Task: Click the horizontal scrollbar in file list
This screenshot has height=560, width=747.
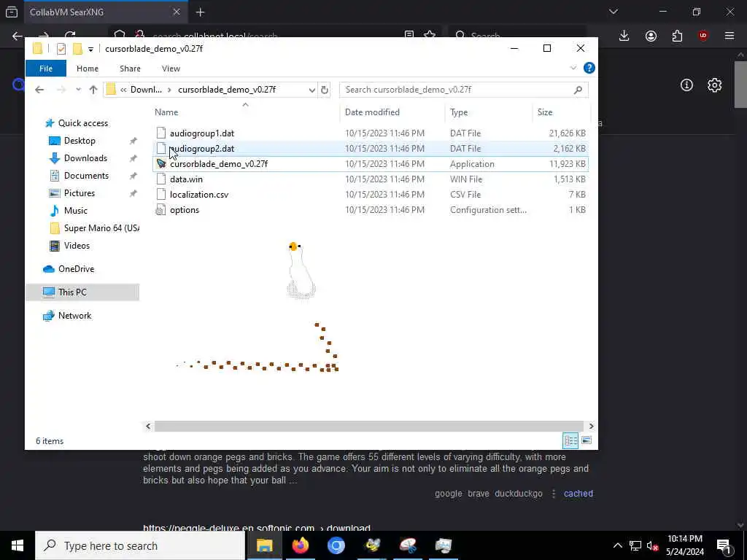Action: tap(368, 426)
